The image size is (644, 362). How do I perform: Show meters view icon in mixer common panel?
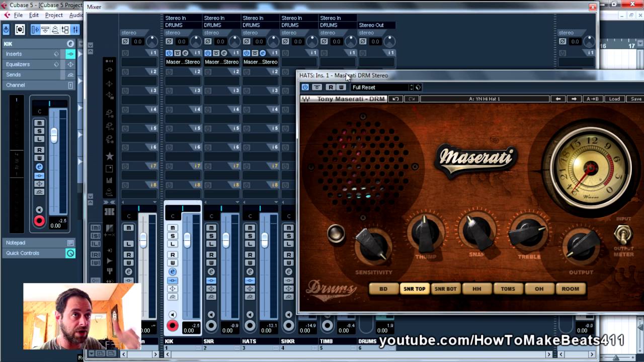pos(109,180)
